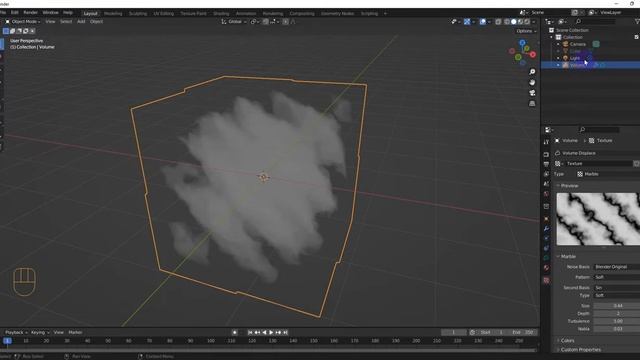Switch perspective/orthographic with the grid icon
The height and width of the screenshot is (360, 640).
tap(532, 104)
